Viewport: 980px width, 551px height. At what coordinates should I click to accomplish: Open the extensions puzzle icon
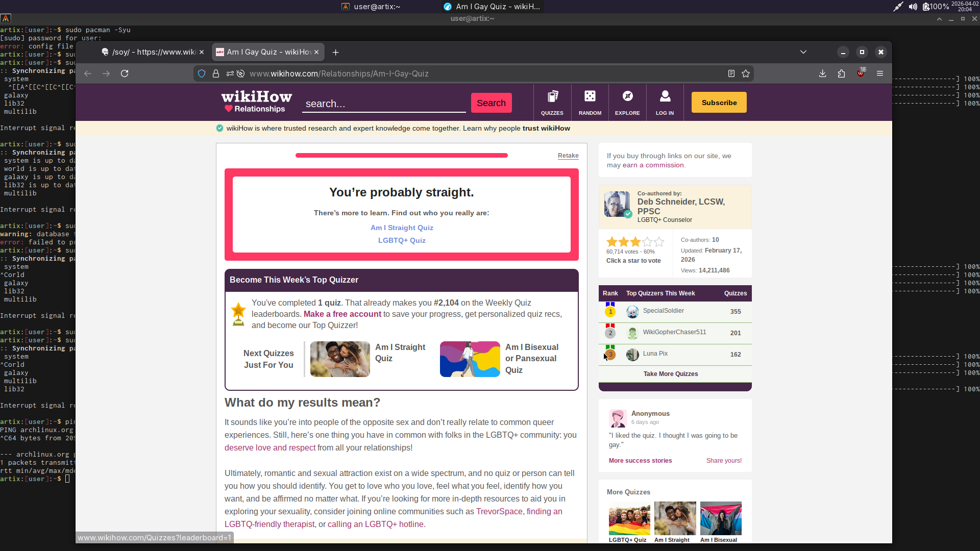pos(841,73)
